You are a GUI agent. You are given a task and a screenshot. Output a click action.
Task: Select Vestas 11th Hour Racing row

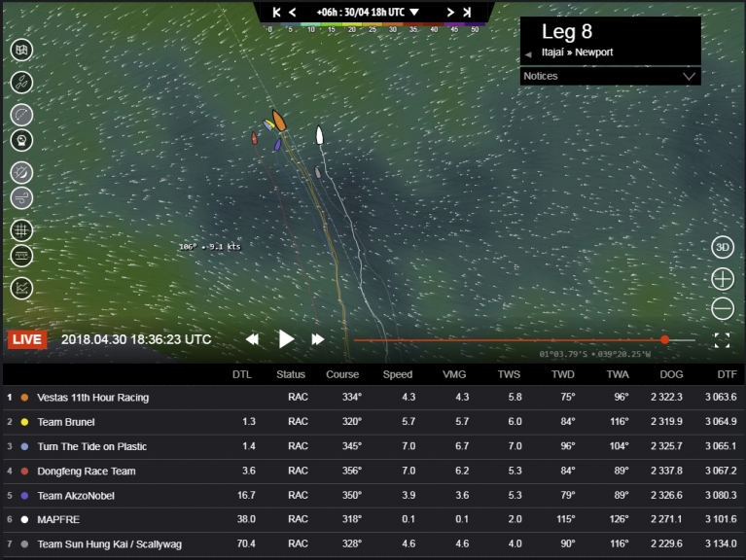(x=373, y=398)
